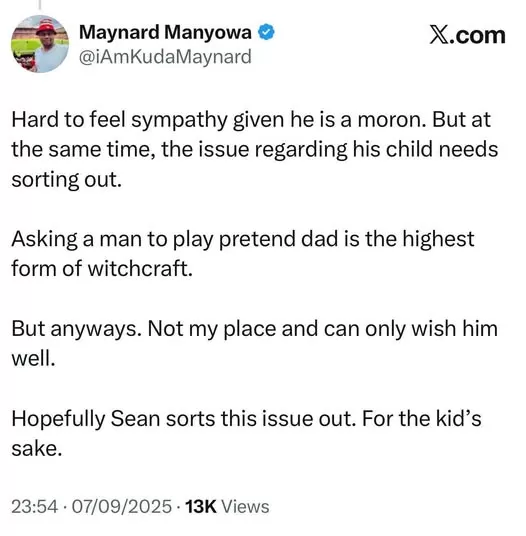Screen dimensions: 526x536
Task: Click the X logo glyph in watermark
Action: (439, 36)
